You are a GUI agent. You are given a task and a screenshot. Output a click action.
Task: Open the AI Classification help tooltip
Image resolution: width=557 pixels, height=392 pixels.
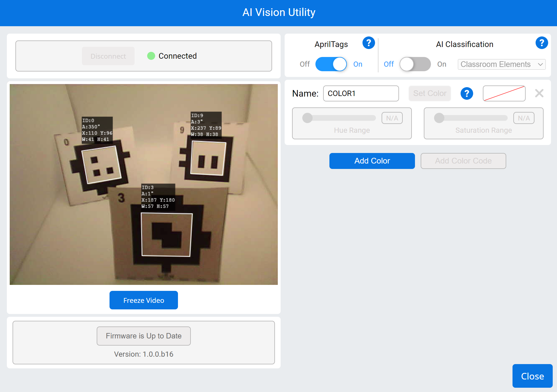click(x=542, y=43)
